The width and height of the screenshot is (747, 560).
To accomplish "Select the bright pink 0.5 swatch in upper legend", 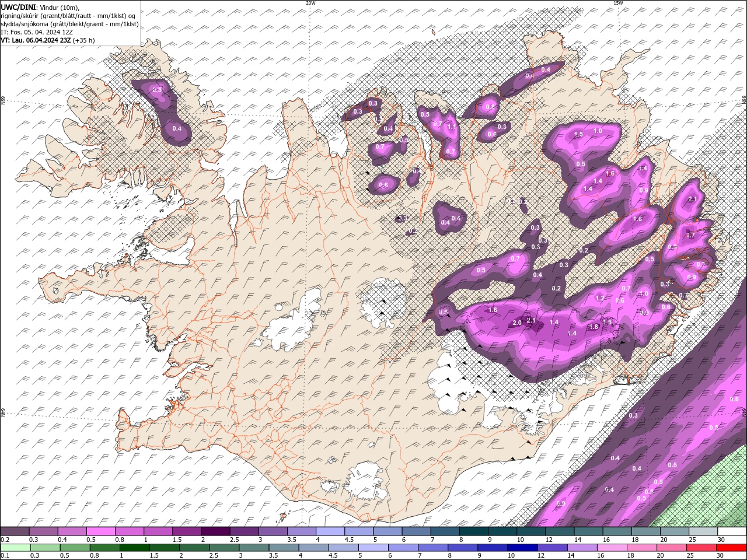I will [x=100, y=531].
